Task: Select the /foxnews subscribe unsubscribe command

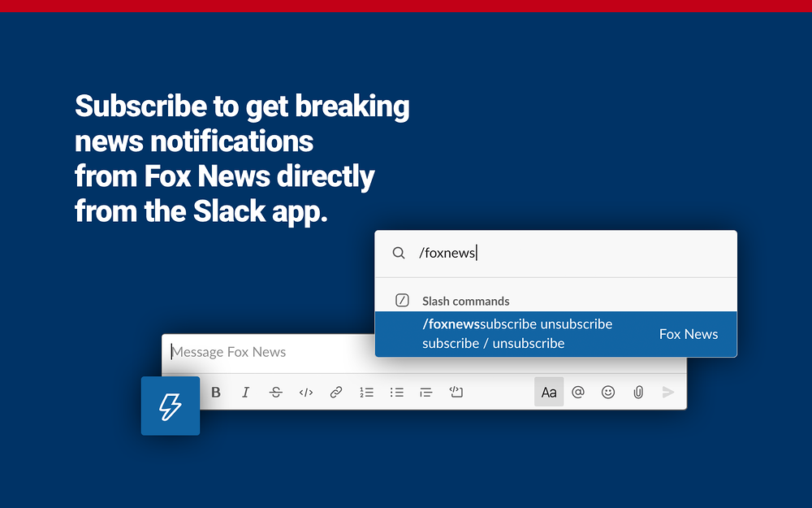Action: [x=556, y=334]
